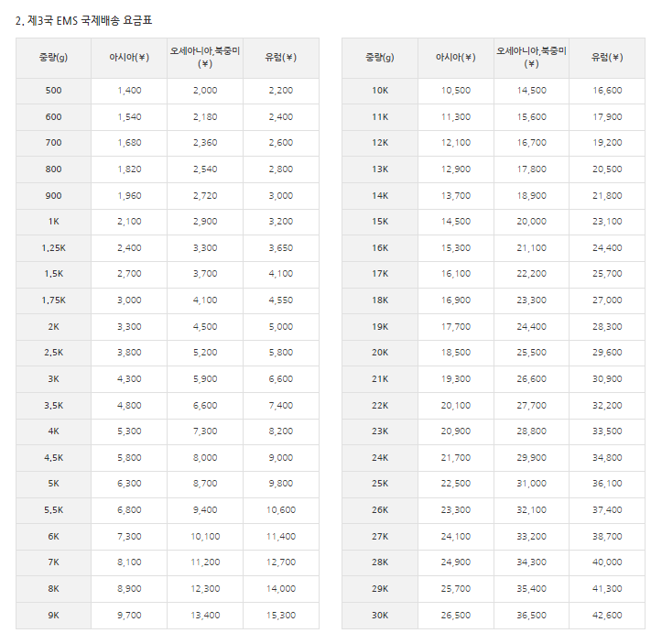Select the 500 weight row cell
Viewport: 662px width, 644px height.
pyautogui.click(x=53, y=91)
